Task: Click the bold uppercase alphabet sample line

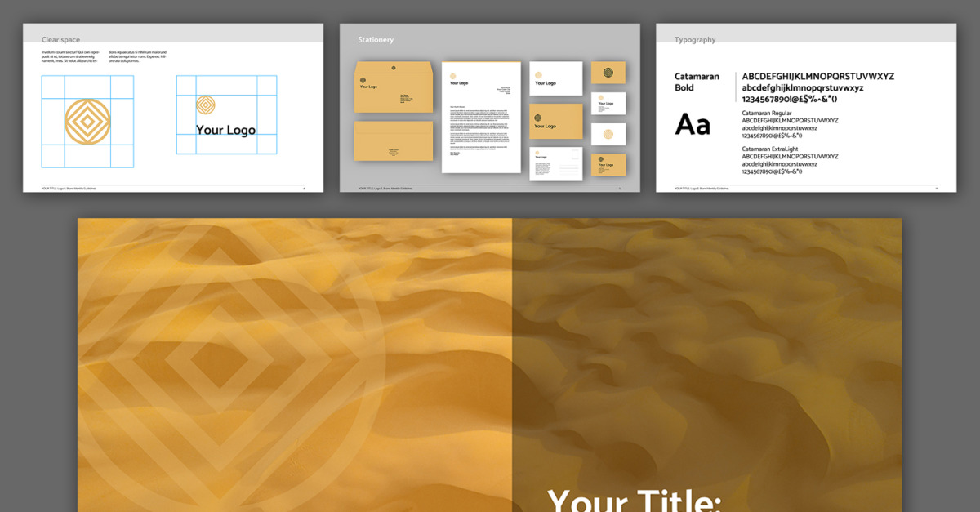Action: tap(817, 77)
